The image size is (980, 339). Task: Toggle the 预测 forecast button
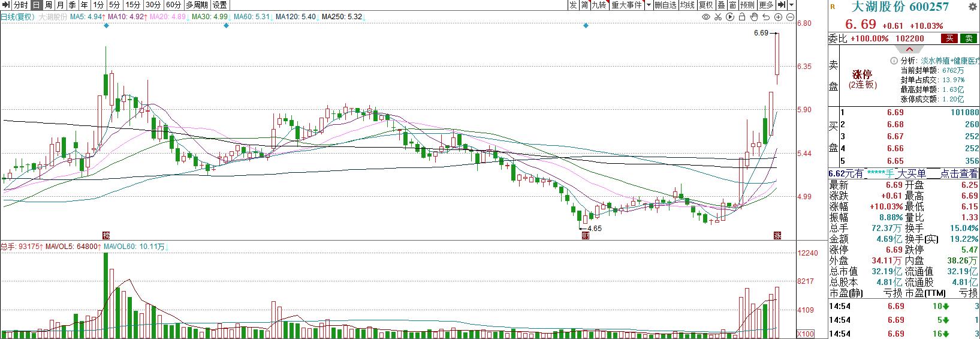pos(747,5)
